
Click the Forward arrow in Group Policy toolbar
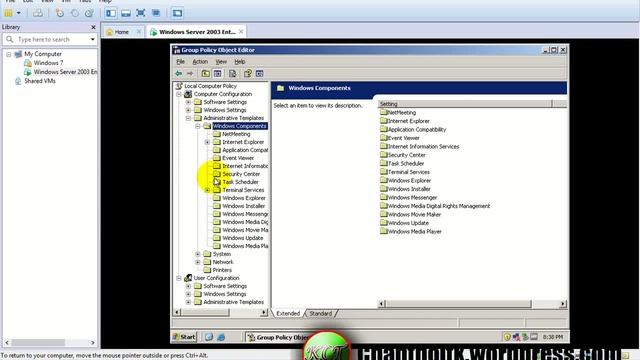[x=190, y=73]
